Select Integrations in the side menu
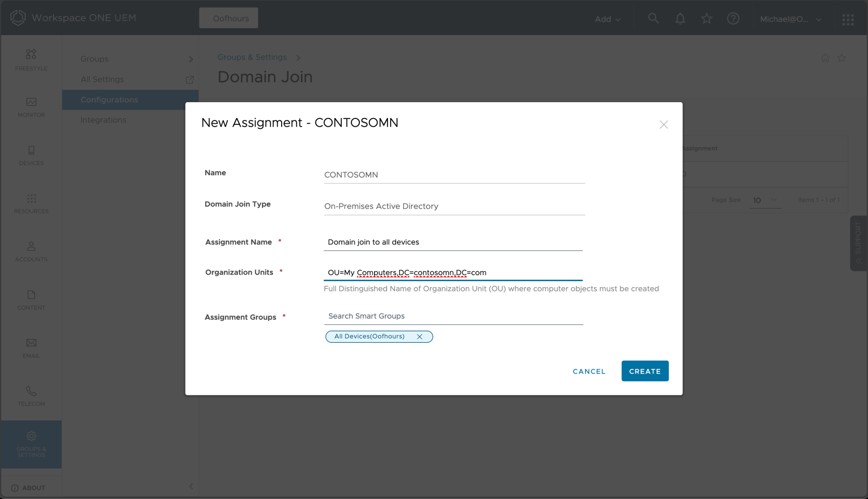The height and width of the screenshot is (499, 868). (103, 120)
